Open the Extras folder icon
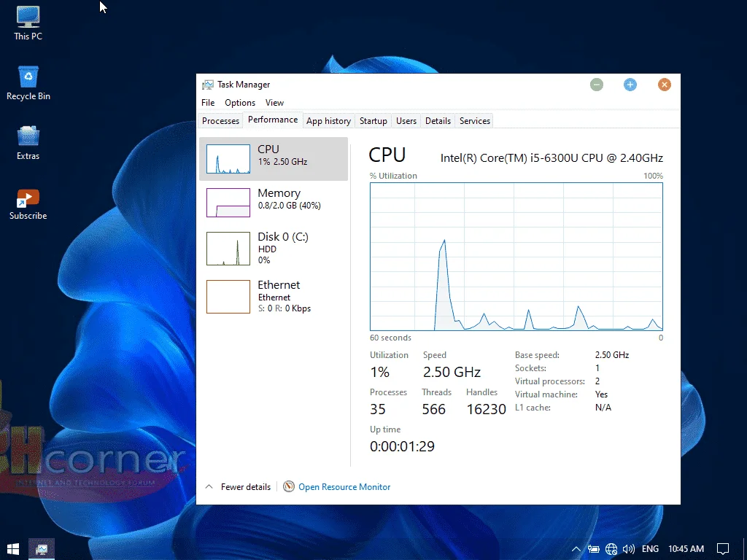The width and height of the screenshot is (747, 560). (28, 143)
